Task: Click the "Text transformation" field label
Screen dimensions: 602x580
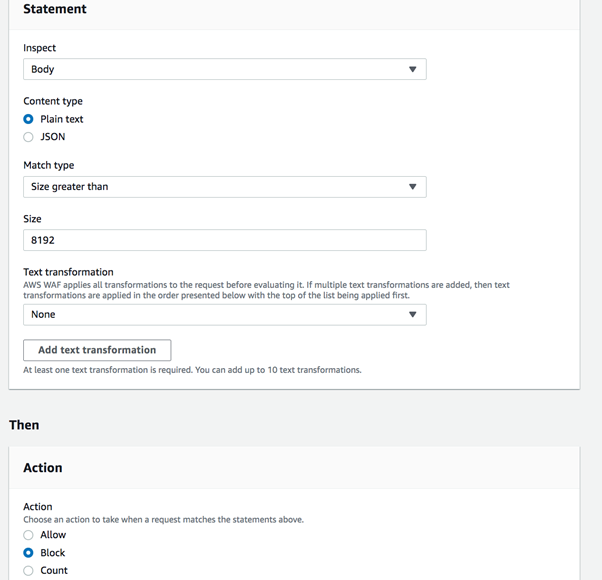Action: tap(68, 272)
